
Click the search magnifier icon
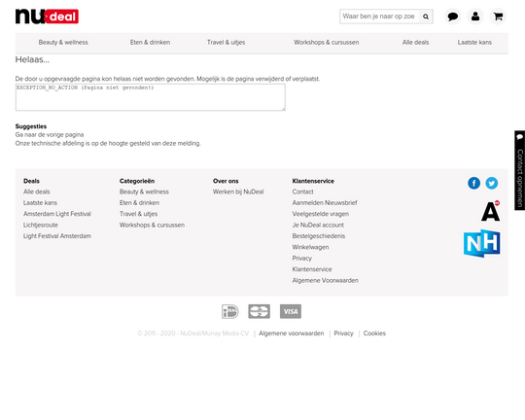(426, 17)
